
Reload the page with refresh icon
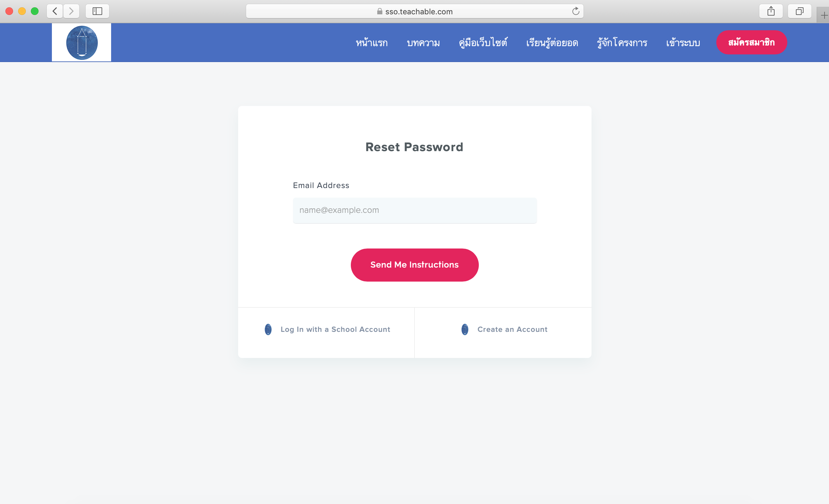tap(576, 11)
